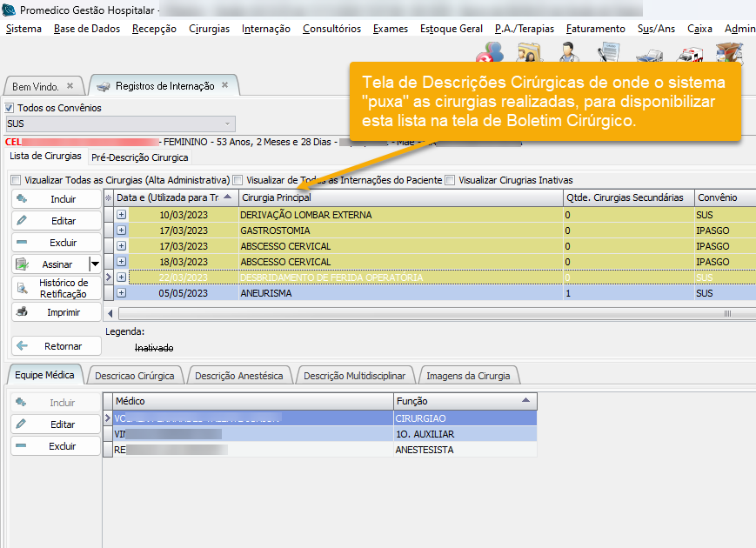756x548 pixels.
Task: Check Visualizar Cirurgias Inativas option
Action: 450,180
